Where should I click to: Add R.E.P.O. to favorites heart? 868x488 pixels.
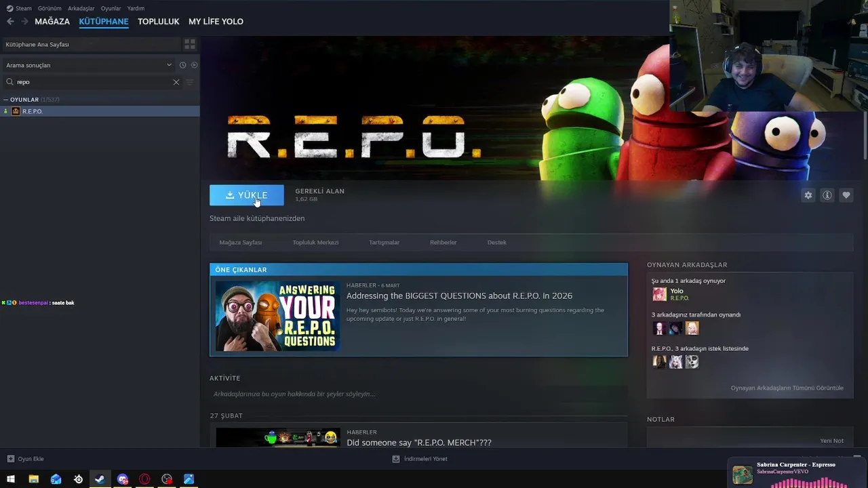pos(846,195)
